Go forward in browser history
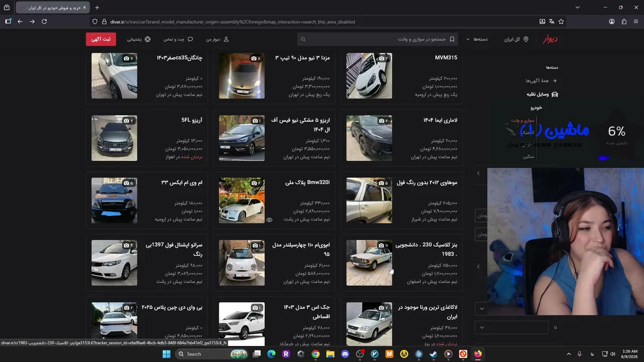This screenshot has height=362, width=644. 32,22
